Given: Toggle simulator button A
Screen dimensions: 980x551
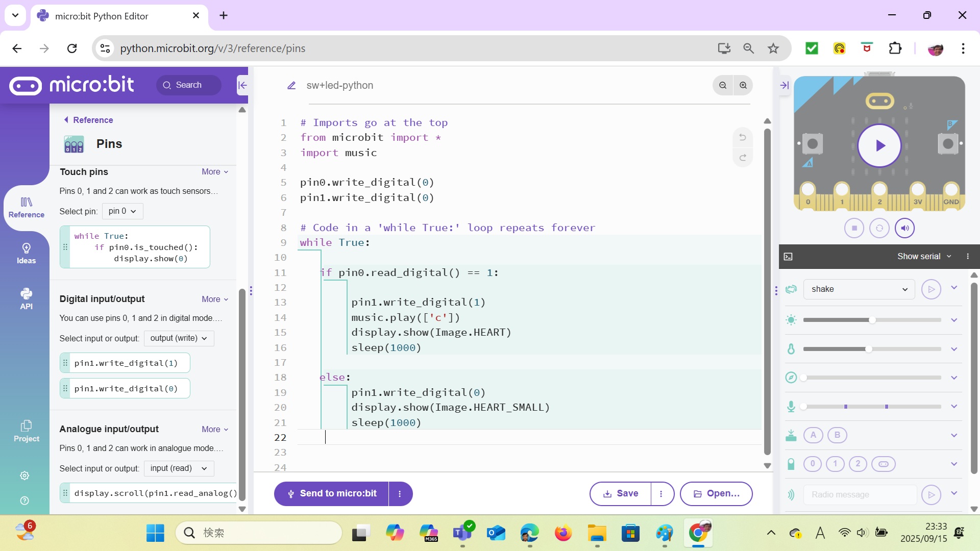Looking at the screenshot, I should coord(813,435).
